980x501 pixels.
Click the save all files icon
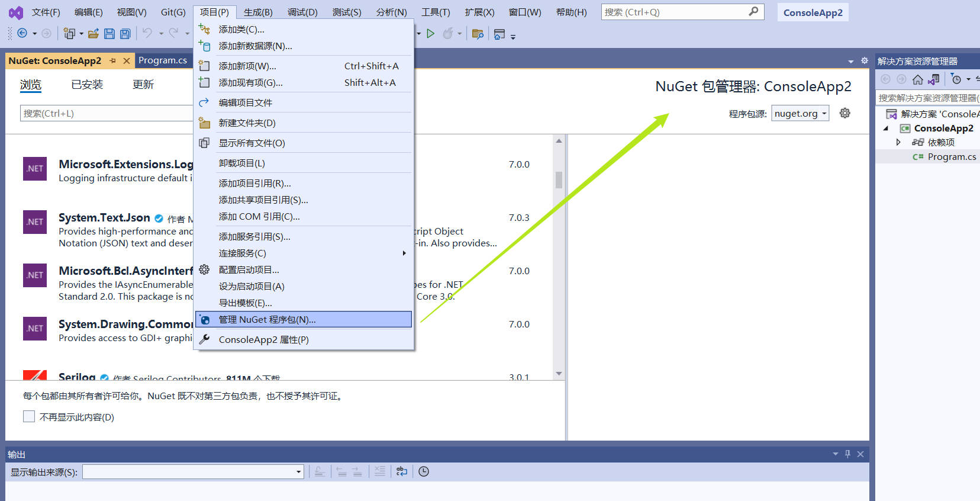click(125, 34)
